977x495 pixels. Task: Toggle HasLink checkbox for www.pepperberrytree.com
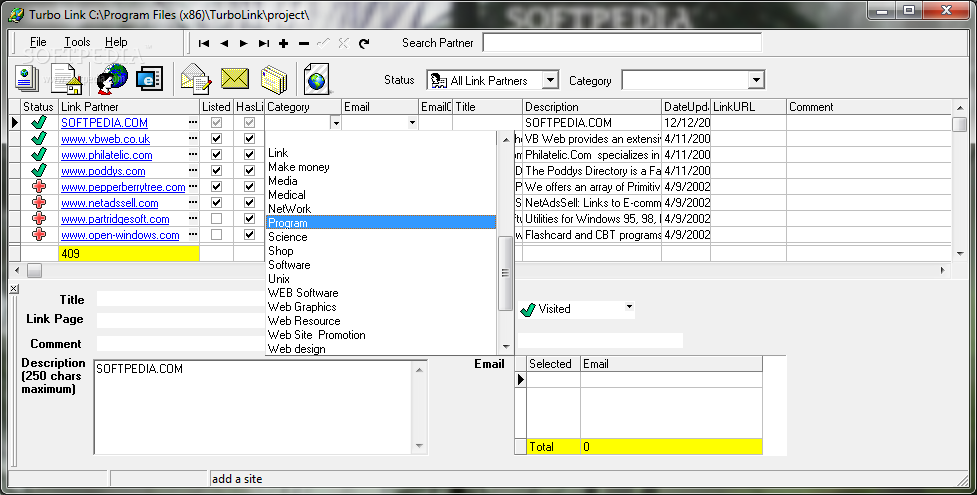click(x=249, y=186)
